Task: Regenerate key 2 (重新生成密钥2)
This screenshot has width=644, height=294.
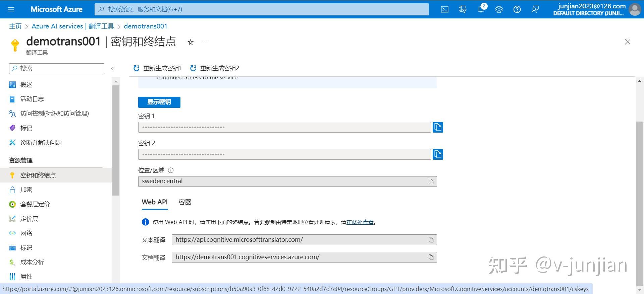Action: pos(215,68)
